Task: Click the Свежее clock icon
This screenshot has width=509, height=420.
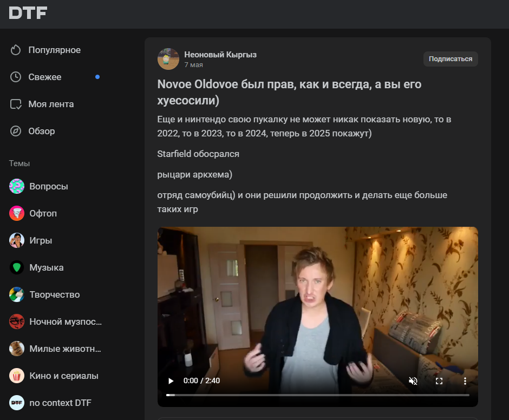Action: (16, 77)
